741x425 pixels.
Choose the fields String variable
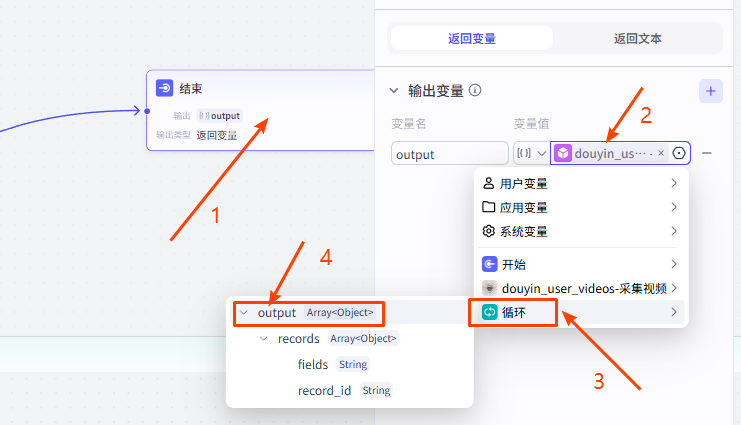(x=350, y=364)
